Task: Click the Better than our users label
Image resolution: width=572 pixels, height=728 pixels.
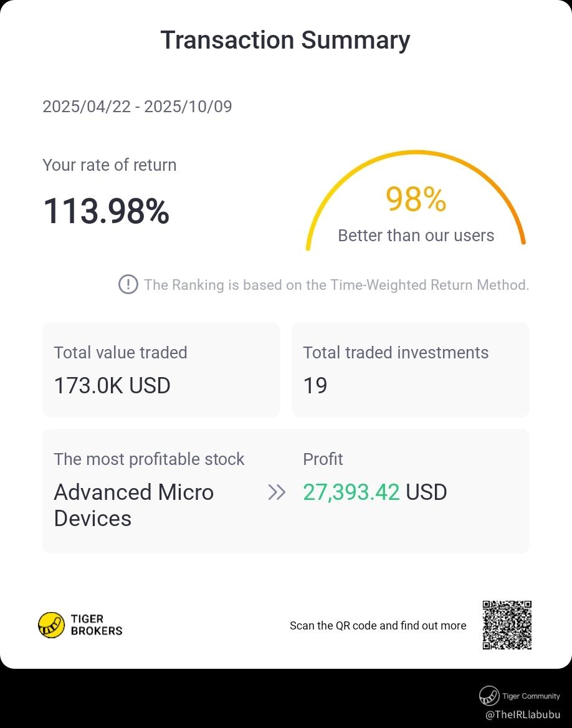Action: pos(416,236)
